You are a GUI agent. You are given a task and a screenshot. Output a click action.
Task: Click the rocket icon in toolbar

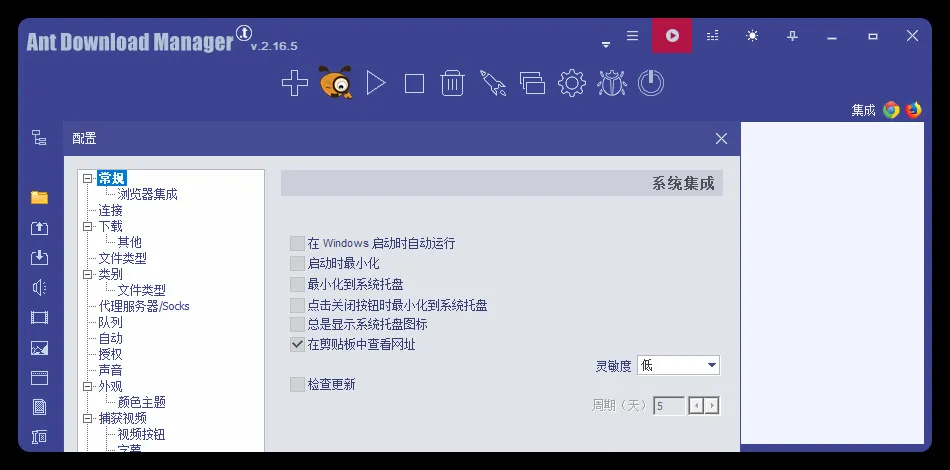coord(493,83)
